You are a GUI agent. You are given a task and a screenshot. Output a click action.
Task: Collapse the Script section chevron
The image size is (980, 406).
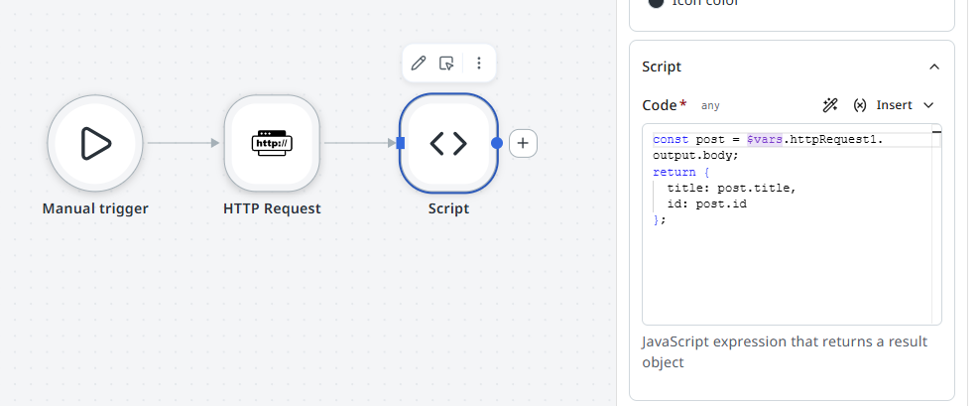[x=934, y=67]
